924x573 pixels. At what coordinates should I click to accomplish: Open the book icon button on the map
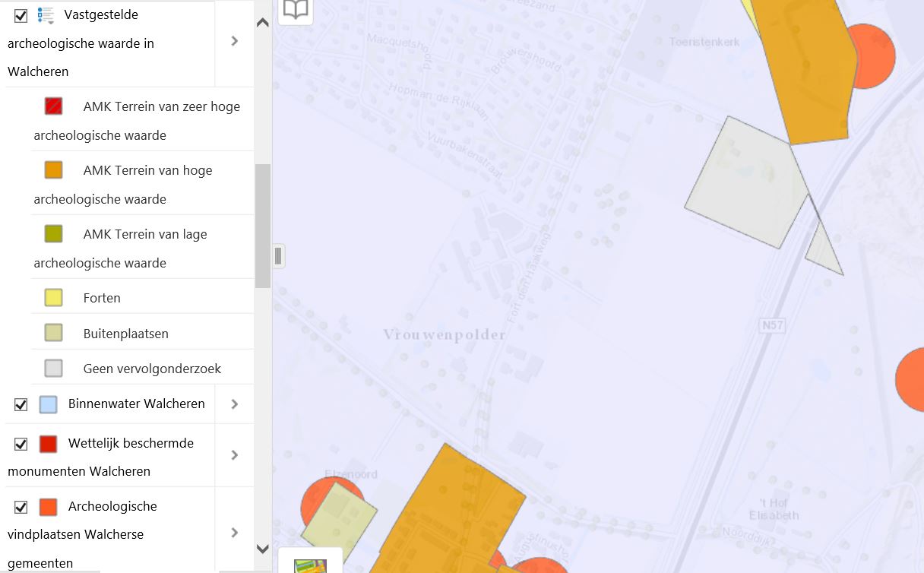296,10
